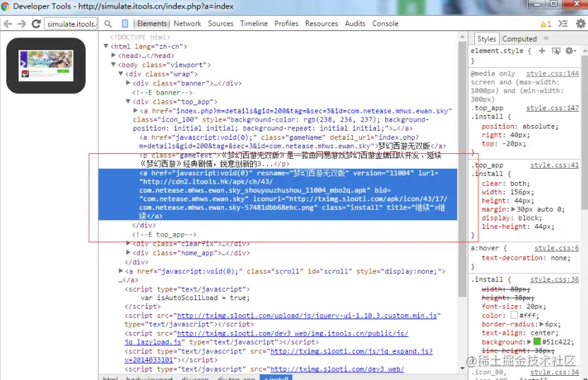Expand the head element node
The height and width of the screenshot is (380, 588).
pos(114,55)
